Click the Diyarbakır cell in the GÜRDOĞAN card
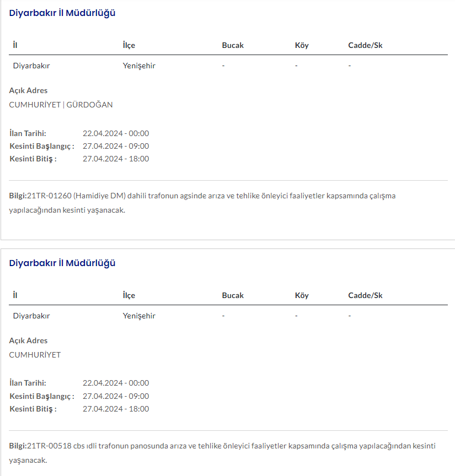 tap(31, 66)
